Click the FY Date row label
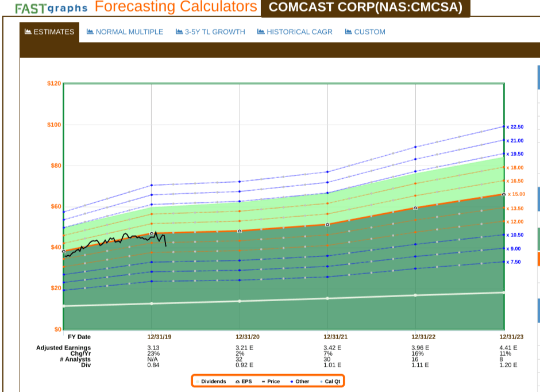 (79, 337)
